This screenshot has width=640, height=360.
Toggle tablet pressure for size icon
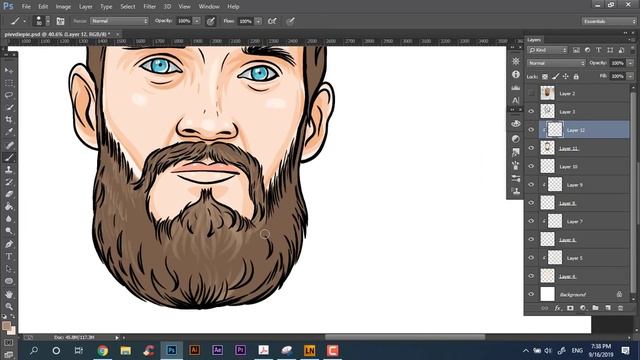(x=290, y=21)
